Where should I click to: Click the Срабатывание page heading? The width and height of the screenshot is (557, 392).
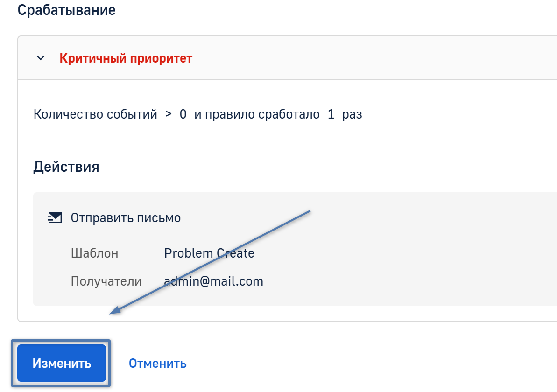[67, 10]
